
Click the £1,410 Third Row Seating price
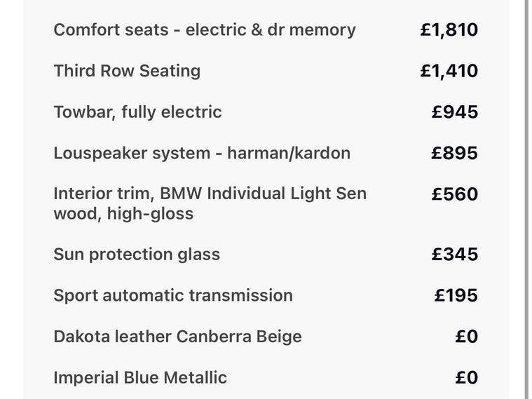coord(449,71)
